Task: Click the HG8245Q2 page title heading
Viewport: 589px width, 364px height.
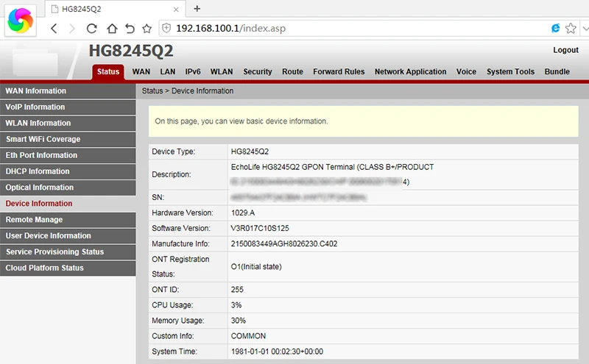Action: (131, 51)
